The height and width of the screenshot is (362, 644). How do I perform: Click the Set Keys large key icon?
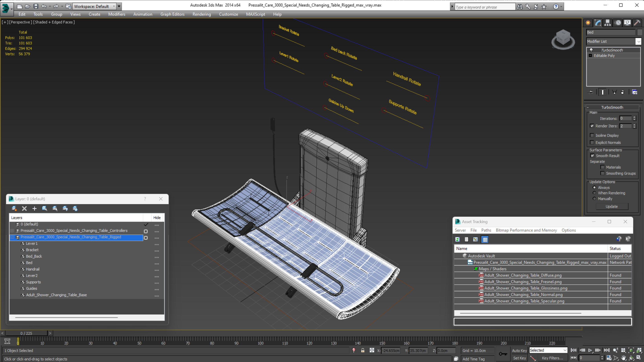click(x=503, y=354)
